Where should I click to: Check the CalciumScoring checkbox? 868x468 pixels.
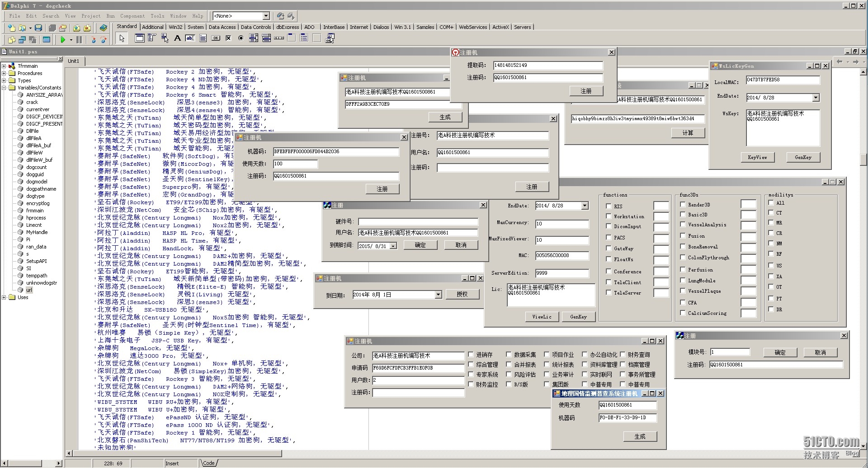(x=683, y=313)
